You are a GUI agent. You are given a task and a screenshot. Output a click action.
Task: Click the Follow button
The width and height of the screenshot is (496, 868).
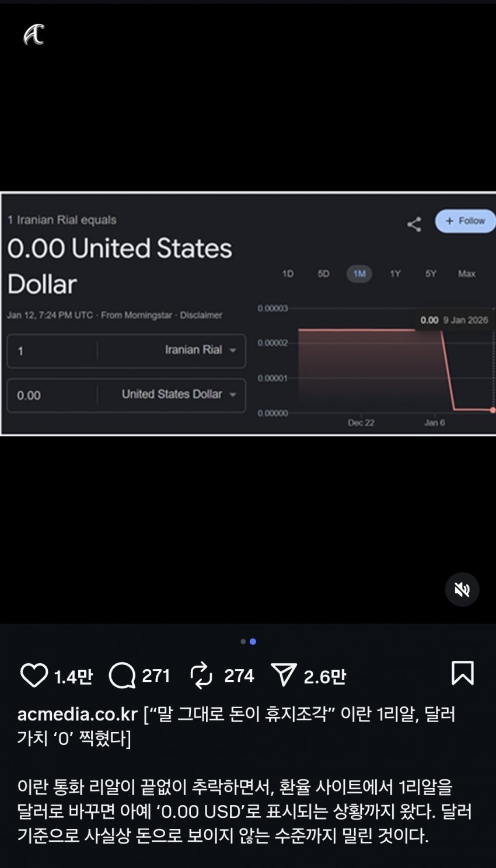(465, 221)
